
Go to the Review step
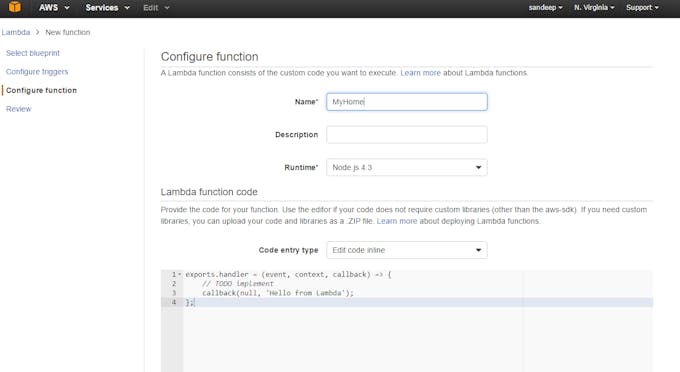coord(19,109)
